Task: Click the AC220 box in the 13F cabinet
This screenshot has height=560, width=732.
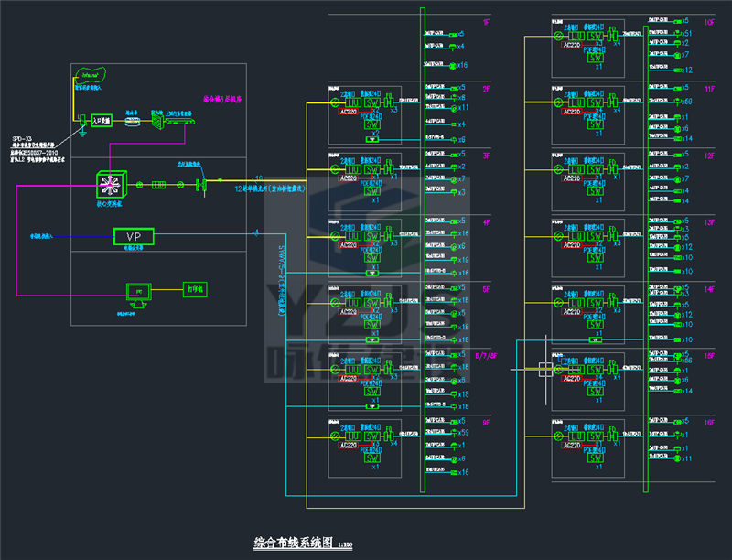Action: pos(571,245)
